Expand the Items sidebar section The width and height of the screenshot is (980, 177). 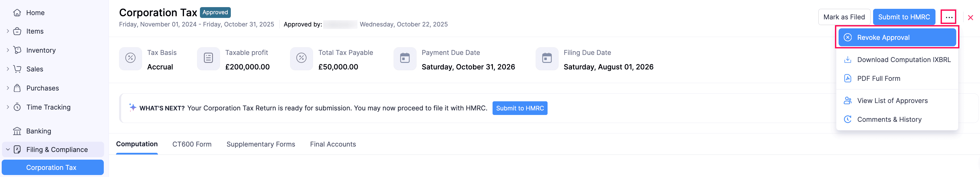(8, 31)
